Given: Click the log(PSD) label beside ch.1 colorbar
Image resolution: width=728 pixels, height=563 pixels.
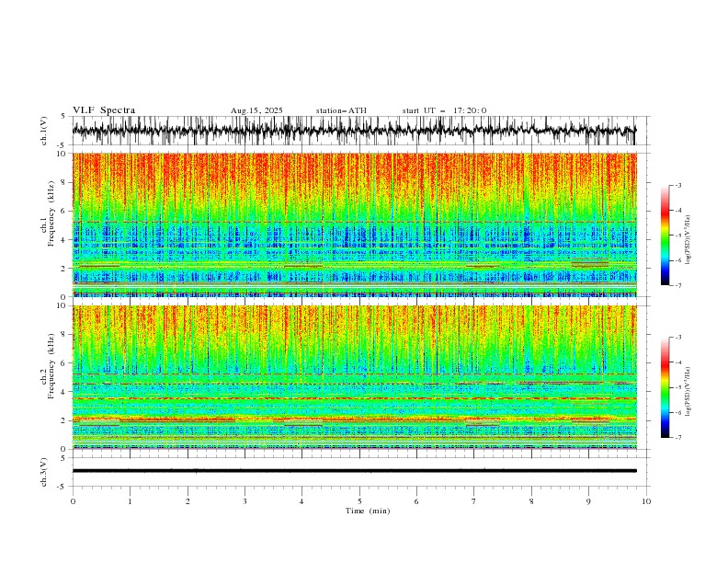Looking at the screenshot, I should [x=688, y=240].
